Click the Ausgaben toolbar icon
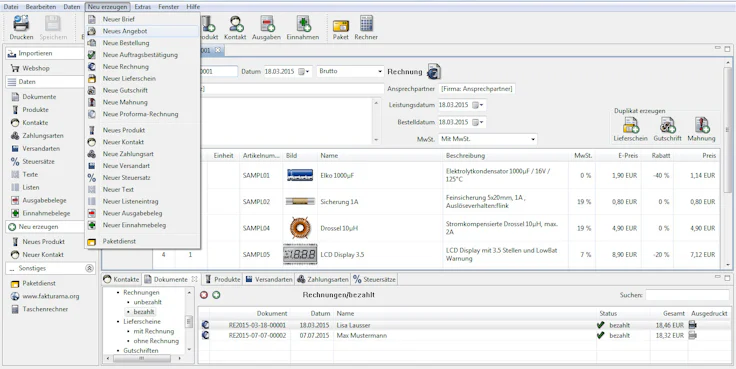This screenshot has height=369, width=736. (x=267, y=23)
